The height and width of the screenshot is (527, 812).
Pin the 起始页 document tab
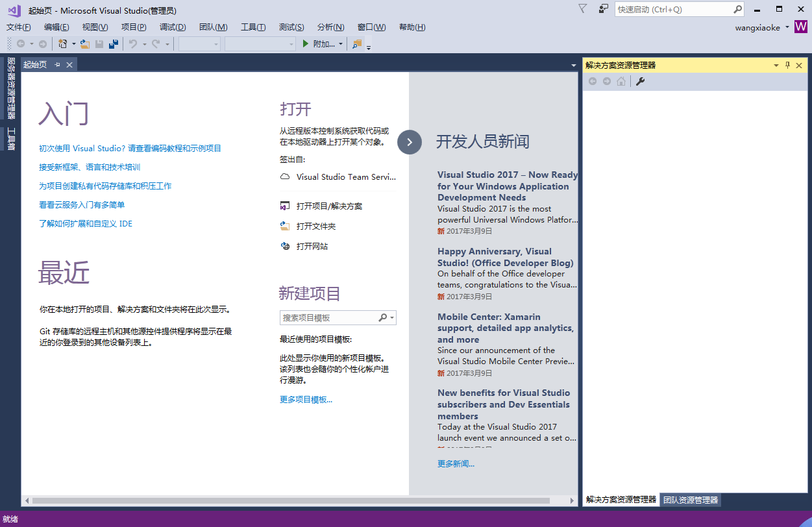point(57,64)
